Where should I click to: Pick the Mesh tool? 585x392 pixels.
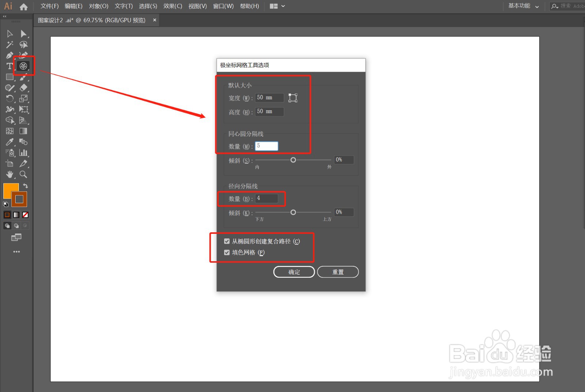pos(10,131)
